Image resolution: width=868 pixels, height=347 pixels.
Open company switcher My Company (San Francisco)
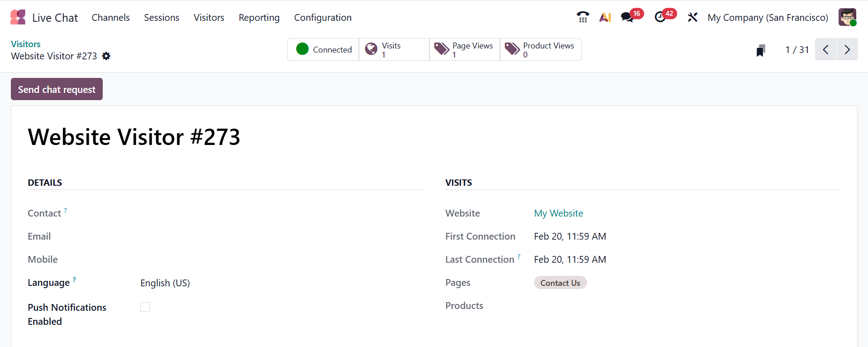click(x=768, y=18)
